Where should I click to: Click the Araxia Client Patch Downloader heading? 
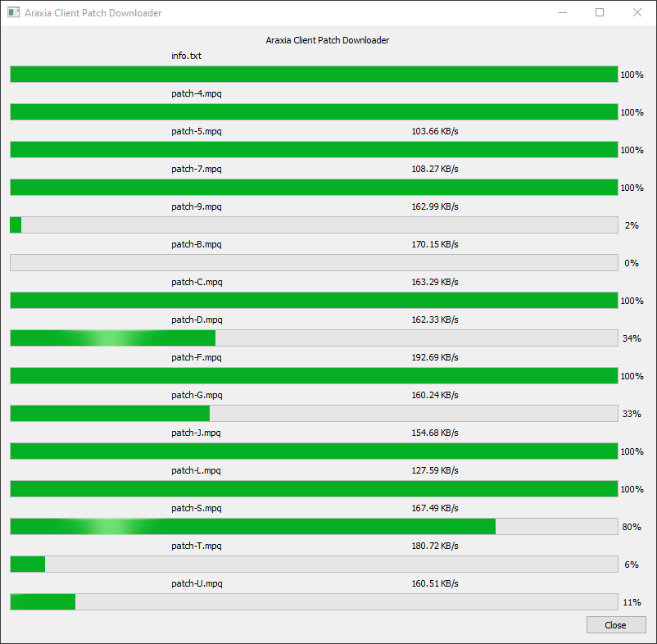pyautogui.click(x=327, y=40)
